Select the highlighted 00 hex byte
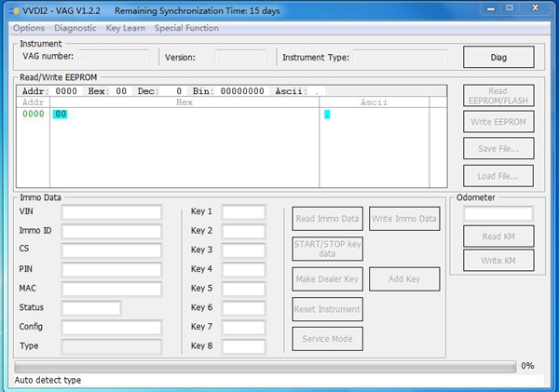559x392 pixels. tap(61, 114)
